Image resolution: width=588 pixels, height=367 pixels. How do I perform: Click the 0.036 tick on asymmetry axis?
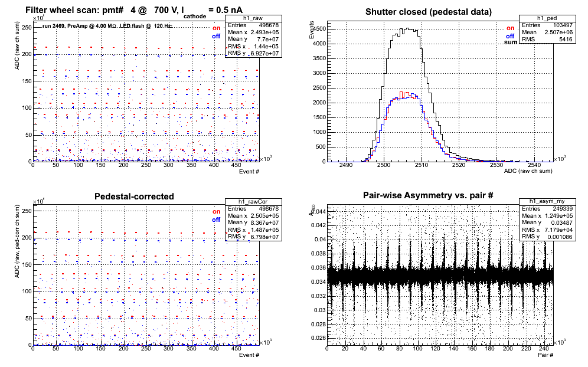[318, 268]
